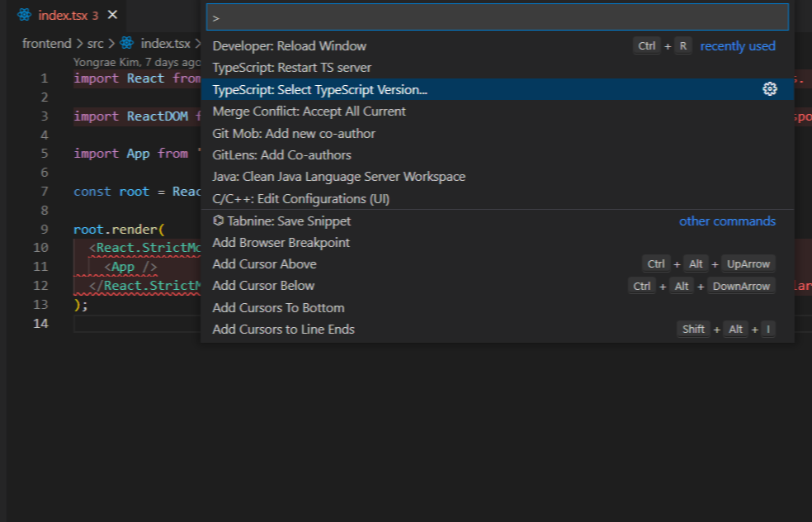Click the 'const root' code line

137,192
